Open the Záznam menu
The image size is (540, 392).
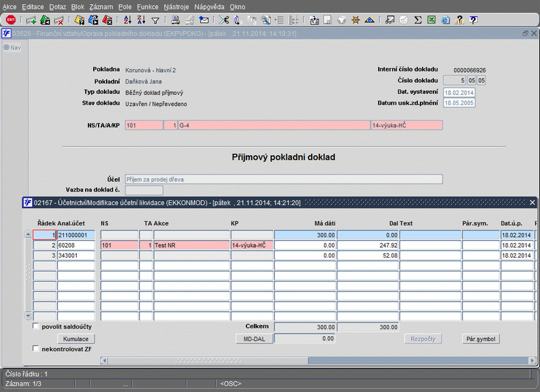[x=101, y=7]
